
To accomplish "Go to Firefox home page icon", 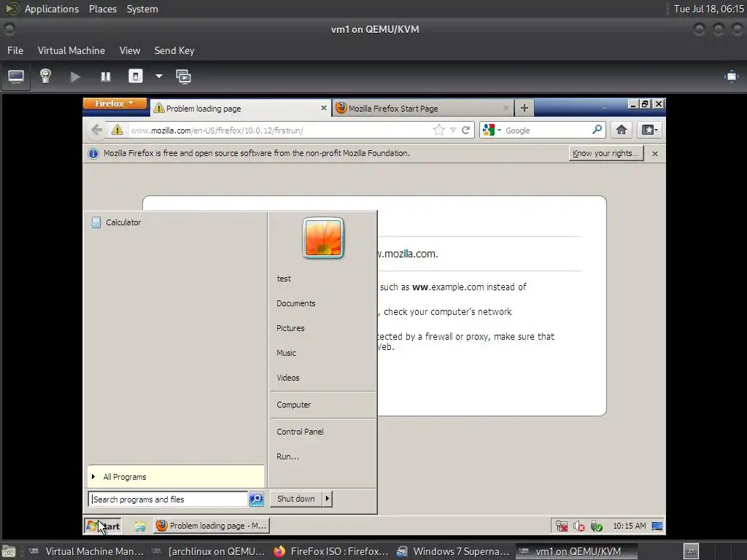I will click(622, 130).
